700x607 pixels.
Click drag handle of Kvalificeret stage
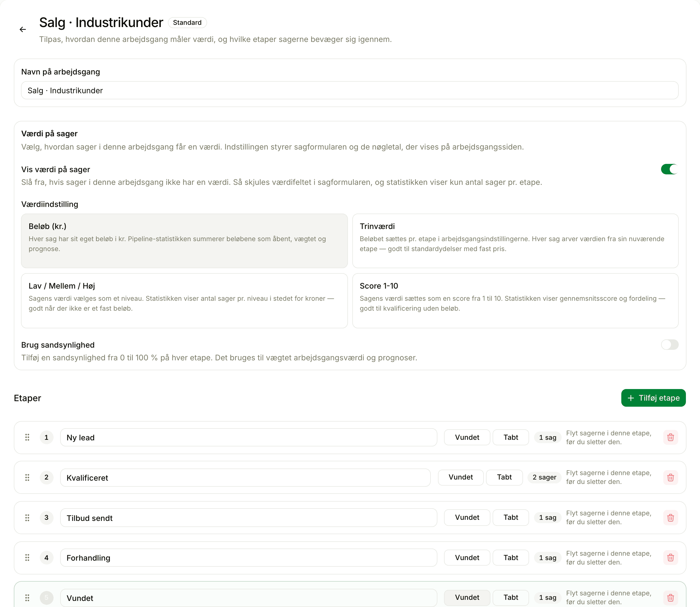(x=27, y=477)
